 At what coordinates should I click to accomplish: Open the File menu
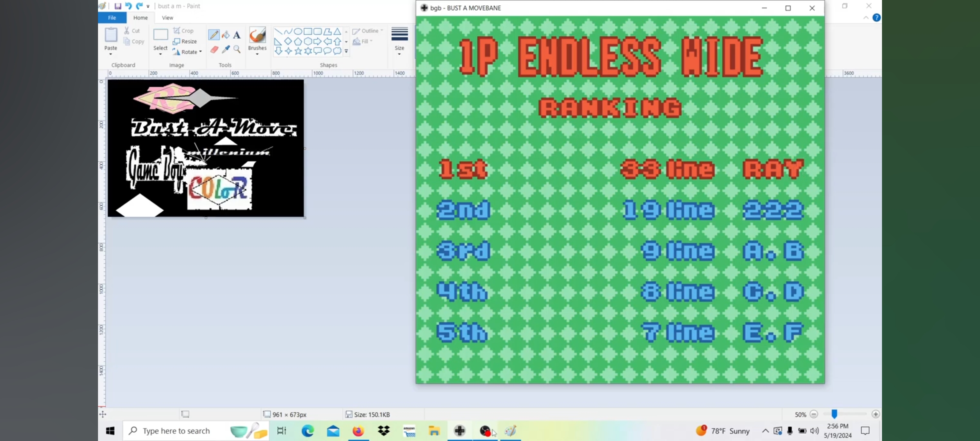click(x=112, y=18)
